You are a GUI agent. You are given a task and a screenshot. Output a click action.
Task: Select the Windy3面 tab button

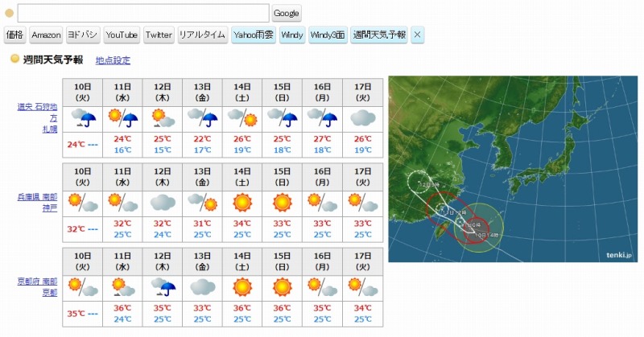pyautogui.click(x=328, y=35)
